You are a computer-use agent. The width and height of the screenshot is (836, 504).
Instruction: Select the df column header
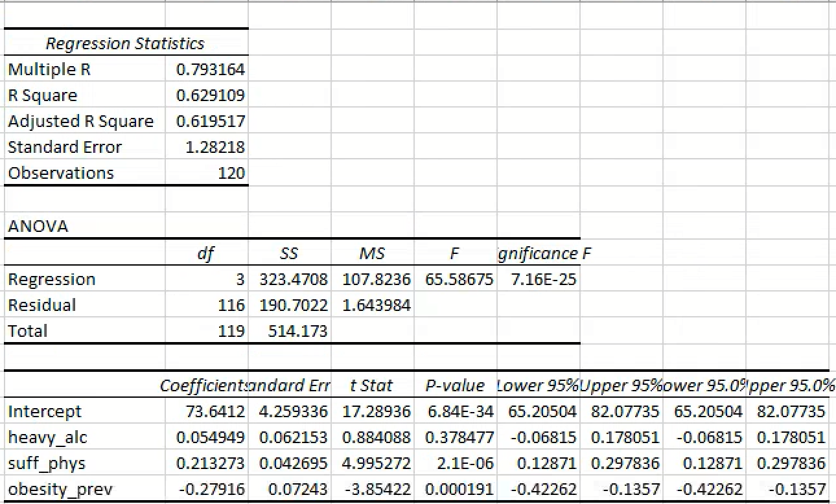click(x=205, y=254)
